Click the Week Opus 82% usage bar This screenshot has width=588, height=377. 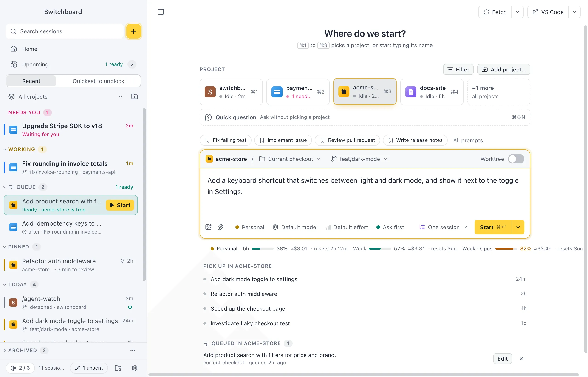(506, 249)
